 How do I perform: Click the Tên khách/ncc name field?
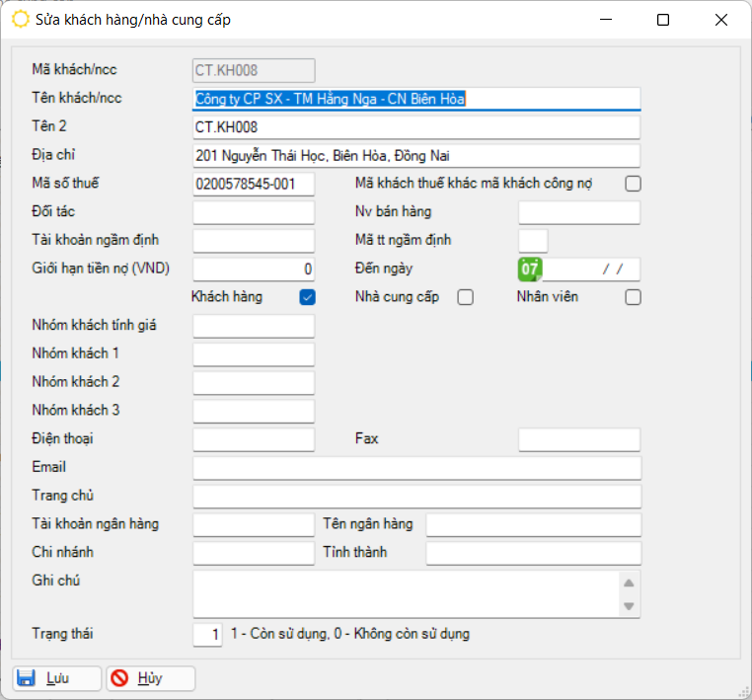click(416, 99)
